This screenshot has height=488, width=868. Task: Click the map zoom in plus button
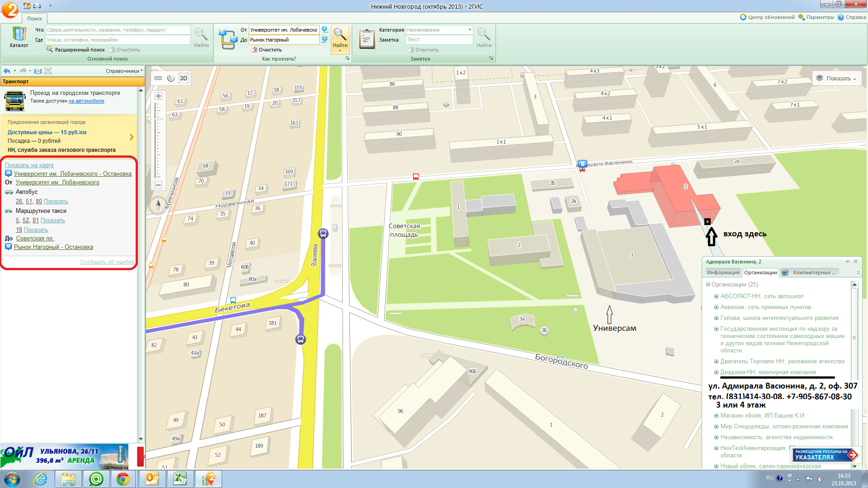(158, 96)
